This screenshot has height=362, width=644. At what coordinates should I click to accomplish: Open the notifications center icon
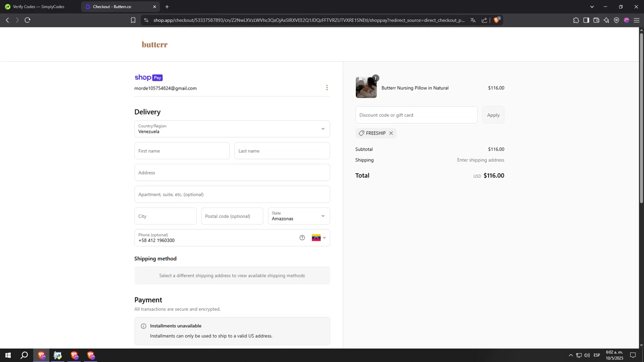coord(633,355)
